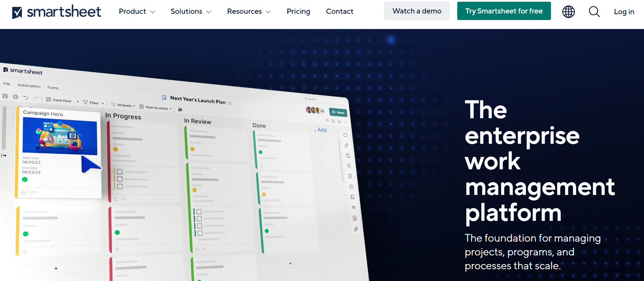Click 3/5 counter on Campaign Hero card
Screen dimensions: 644x281
pyautogui.click(x=29, y=192)
